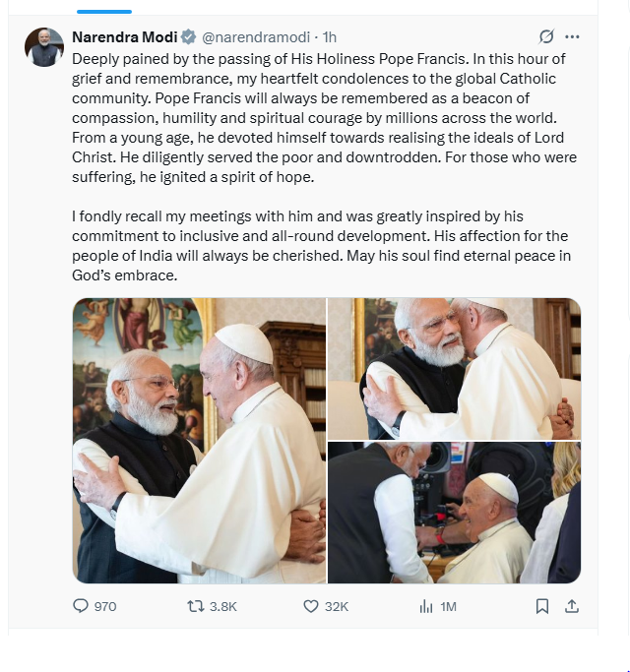Viewport: 630px width, 672px height.
Task: Click the reply speech bubble icon
Action: (82, 606)
